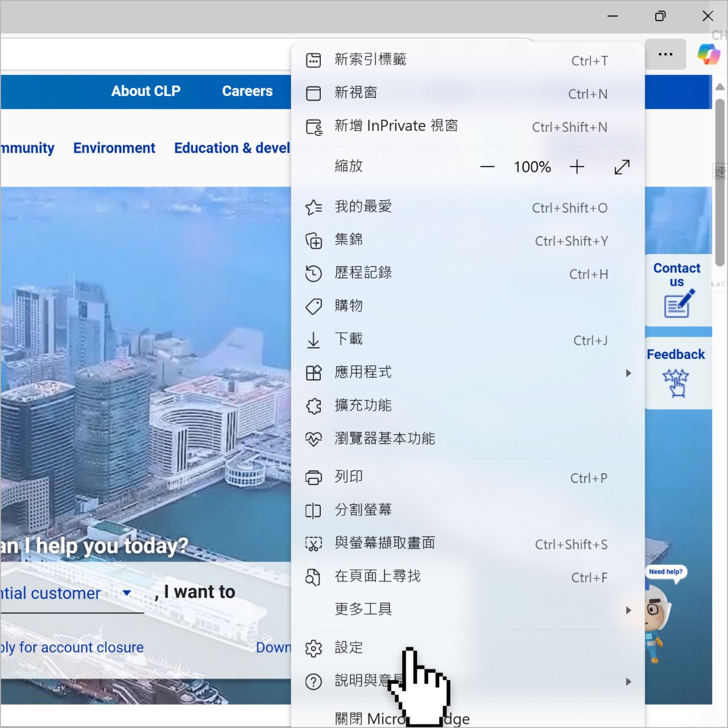
Task: Open the About CLP navigation link
Action: pos(146,91)
